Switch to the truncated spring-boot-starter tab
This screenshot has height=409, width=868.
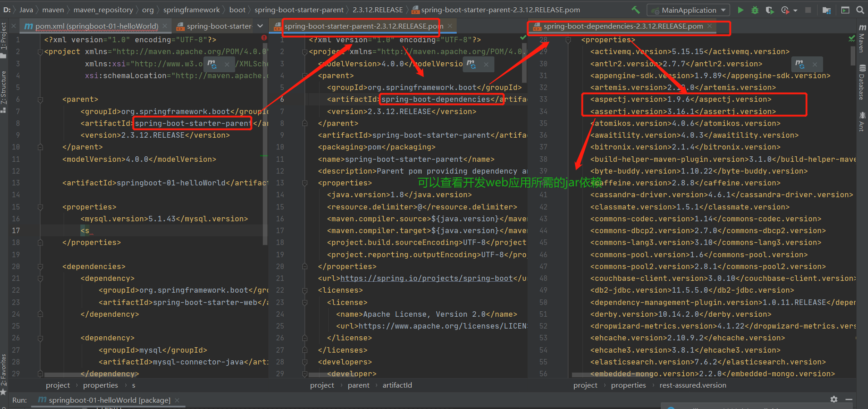coord(214,26)
